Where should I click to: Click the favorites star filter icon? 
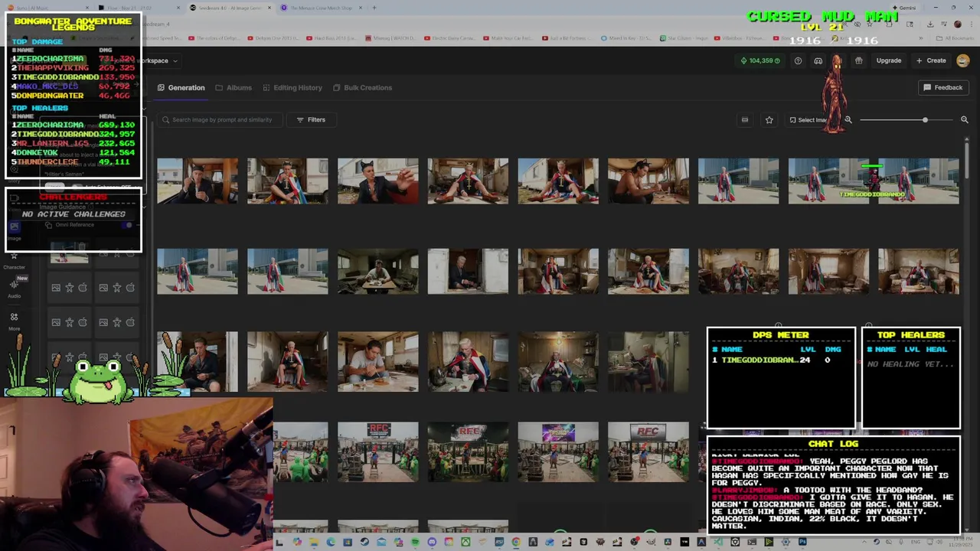pos(769,120)
